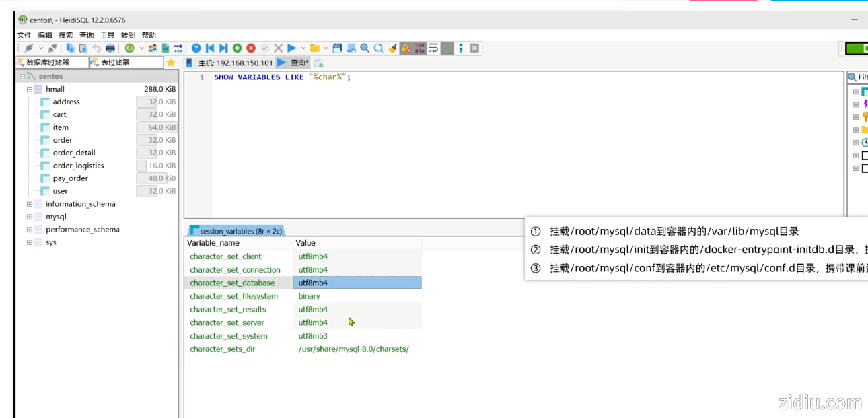This screenshot has width=868, height=418.
Task: Toggle wrap long lines in editor
Action: (x=433, y=48)
